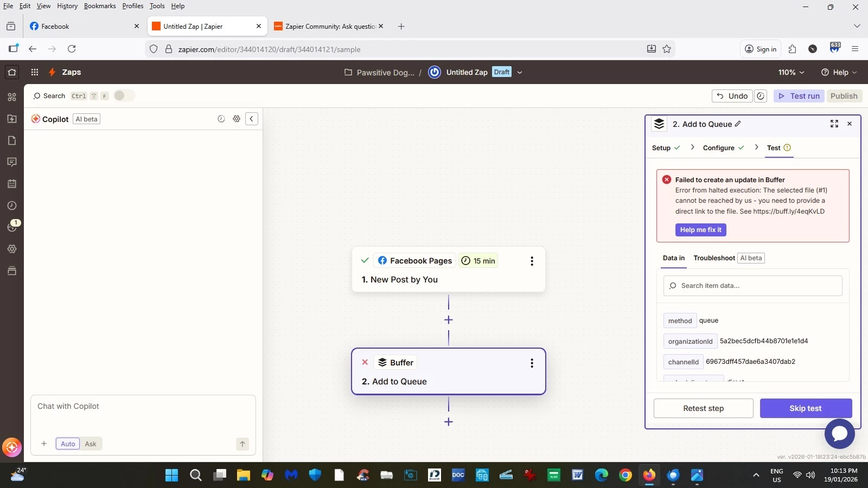The width and height of the screenshot is (868, 488).
Task: Open notes page icon in left sidebar
Action: (12, 140)
